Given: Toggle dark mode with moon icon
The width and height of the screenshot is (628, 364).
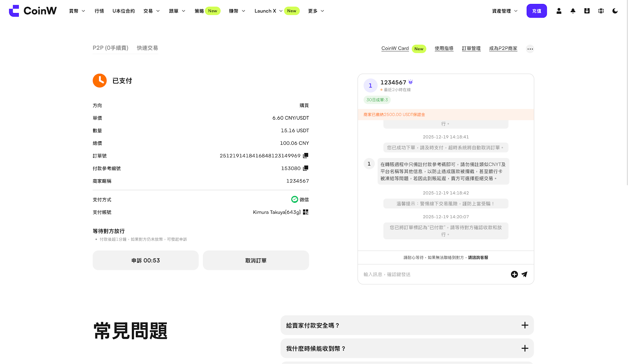Looking at the screenshot, I should (615, 11).
